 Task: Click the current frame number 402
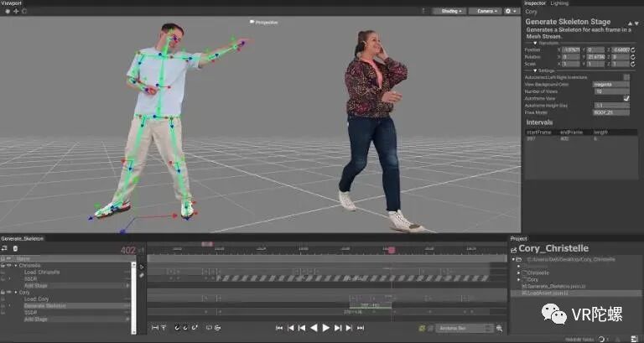tap(128, 250)
